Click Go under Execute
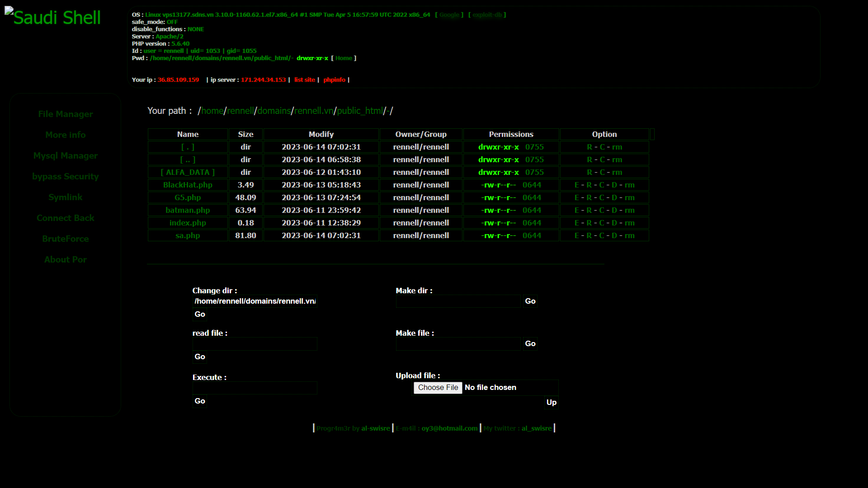Screen dimensions: 868x488 pos(200,401)
